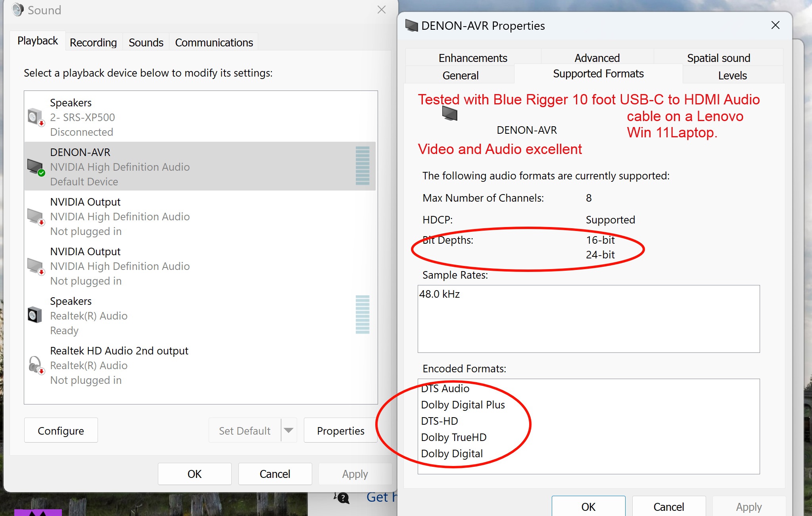Expand the Set Default dropdown arrow
Screen dimensions: 812x516
pyautogui.click(x=289, y=431)
